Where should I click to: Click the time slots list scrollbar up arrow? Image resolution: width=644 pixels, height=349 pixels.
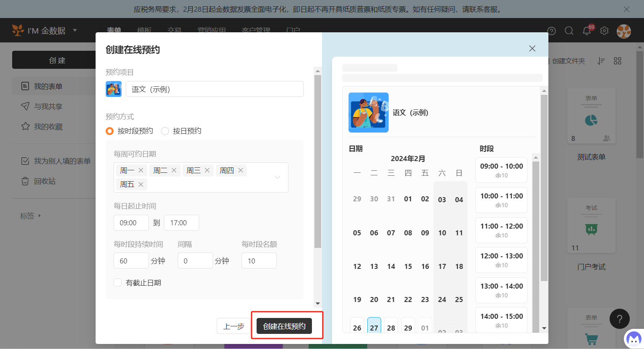coord(535,158)
